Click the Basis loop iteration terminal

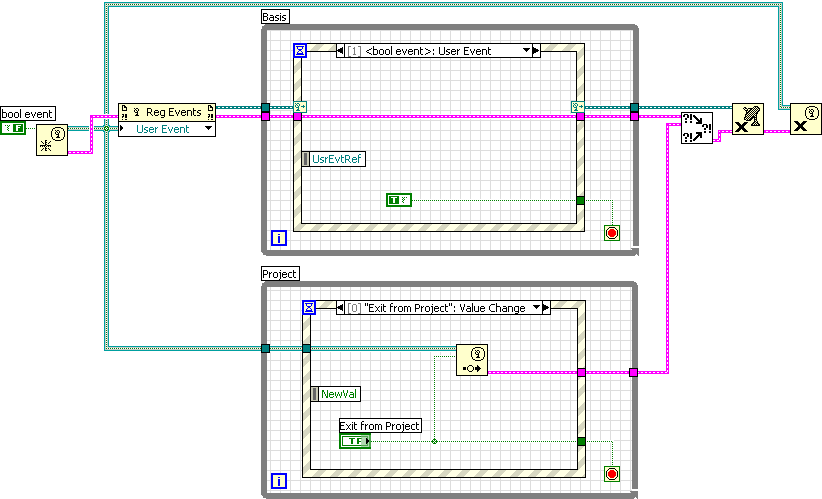click(279, 238)
